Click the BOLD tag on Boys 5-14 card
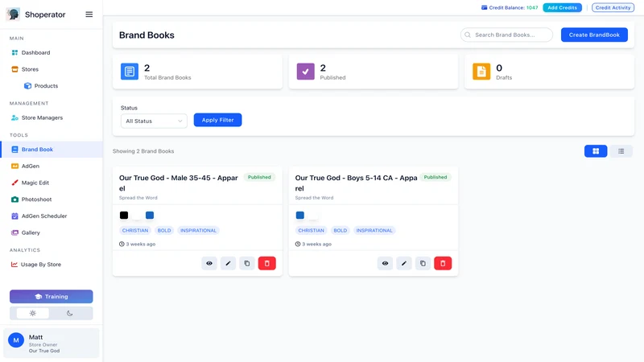The image size is (644, 362). tap(340, 230)
